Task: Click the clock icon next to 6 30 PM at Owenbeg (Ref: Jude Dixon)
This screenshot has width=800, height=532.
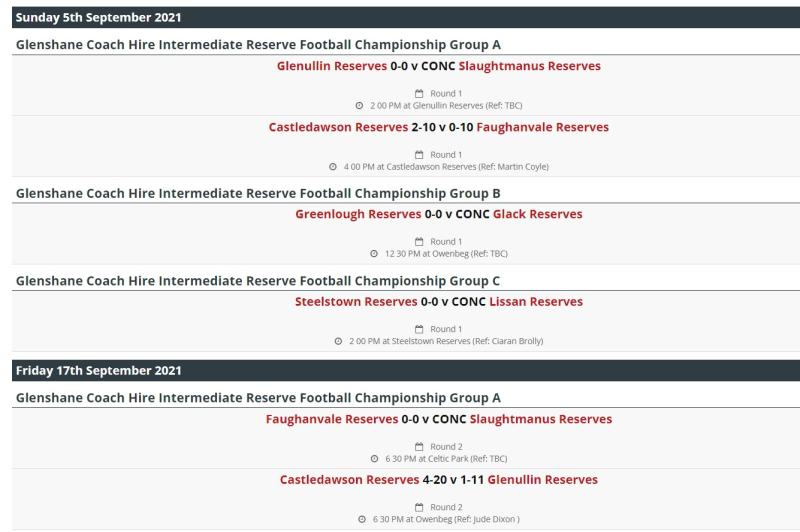Action: (362, 519)
